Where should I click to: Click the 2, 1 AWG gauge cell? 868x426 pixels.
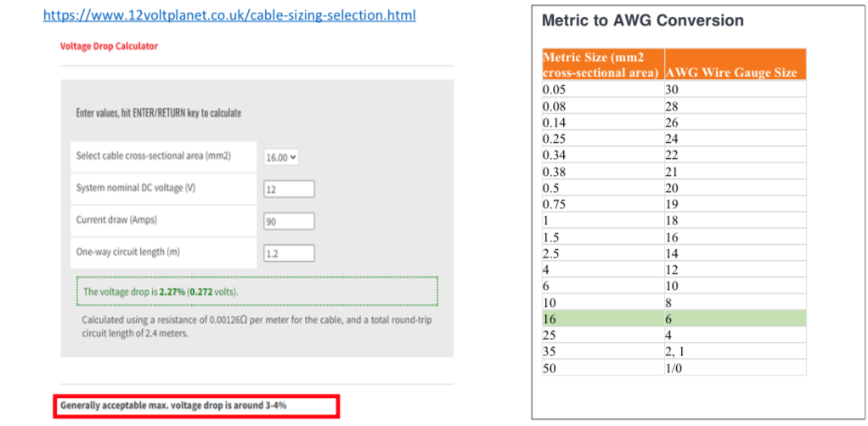point(734,351)
